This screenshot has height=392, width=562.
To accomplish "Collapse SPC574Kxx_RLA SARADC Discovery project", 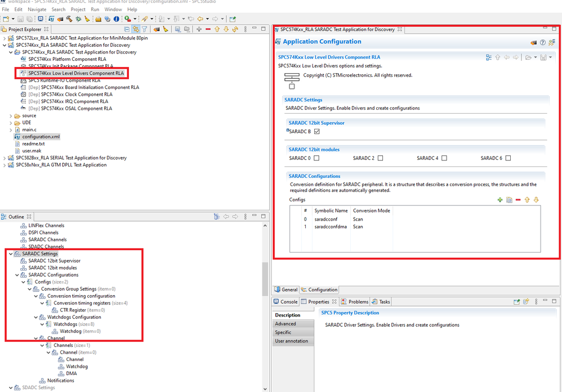I will [x=5, y=45].
